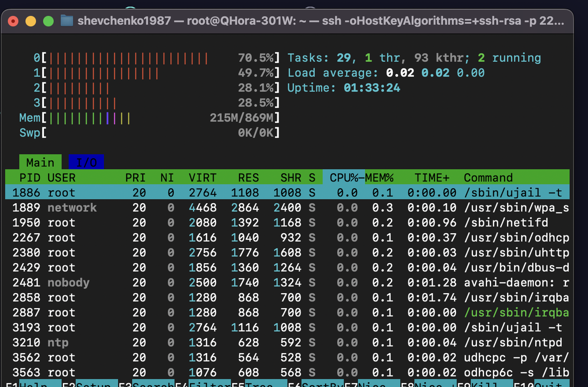
Task: Sort by the MEM% column header
Action: 379,178
